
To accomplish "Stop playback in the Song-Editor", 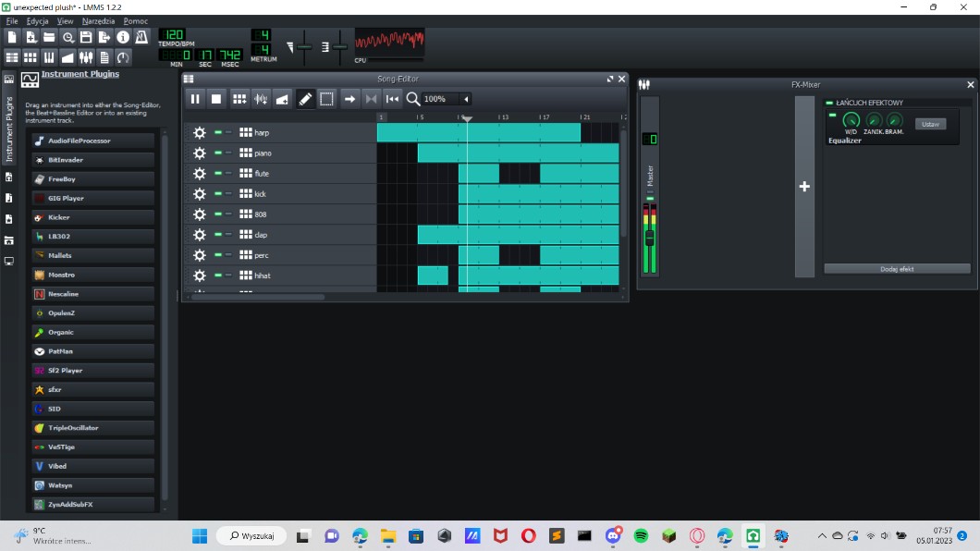I will 216,99.
